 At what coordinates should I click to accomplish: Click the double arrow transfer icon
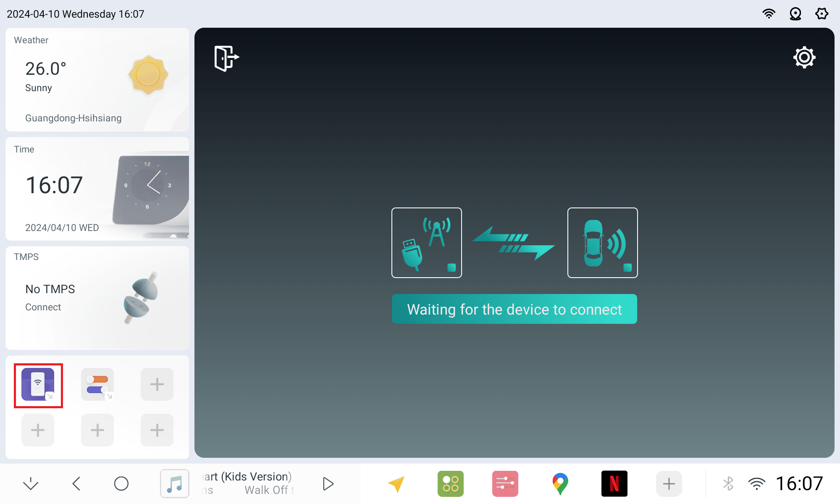(x=514, y=243)
